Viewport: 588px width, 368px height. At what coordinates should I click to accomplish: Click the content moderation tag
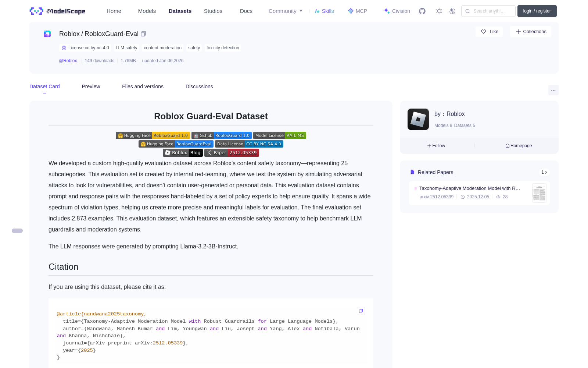click(163, 48)
